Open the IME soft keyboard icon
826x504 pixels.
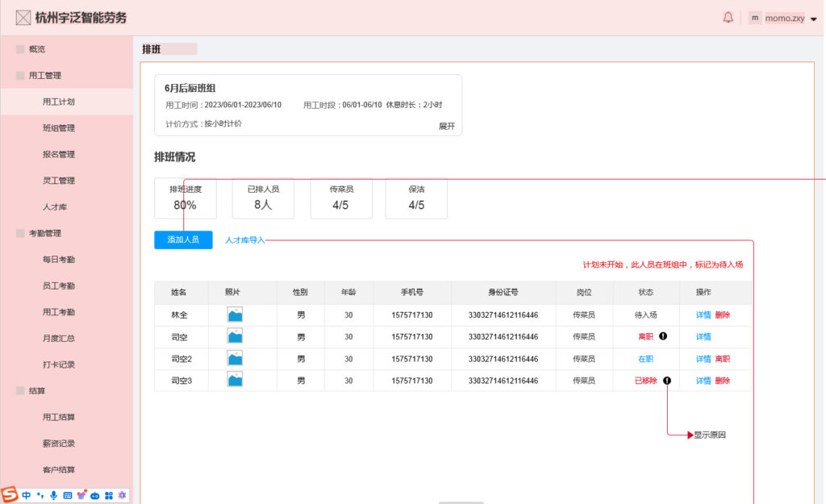click(x=68, y=495)
